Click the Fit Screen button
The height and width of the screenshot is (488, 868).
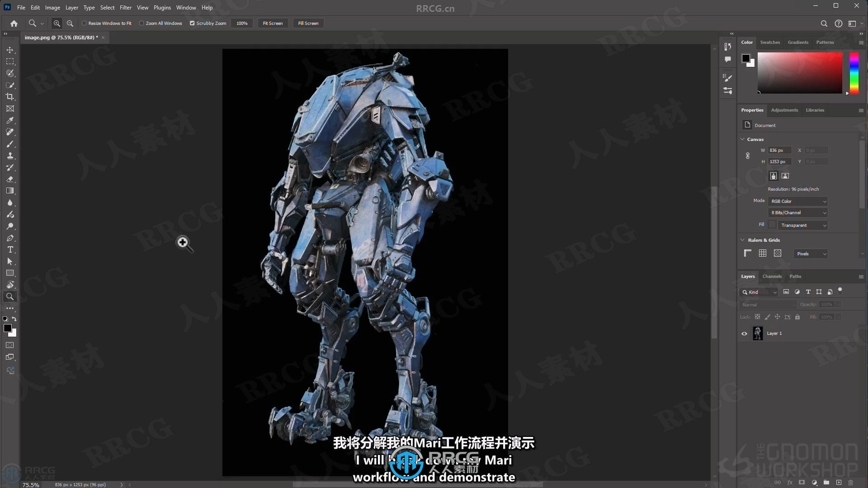[273, 23]
